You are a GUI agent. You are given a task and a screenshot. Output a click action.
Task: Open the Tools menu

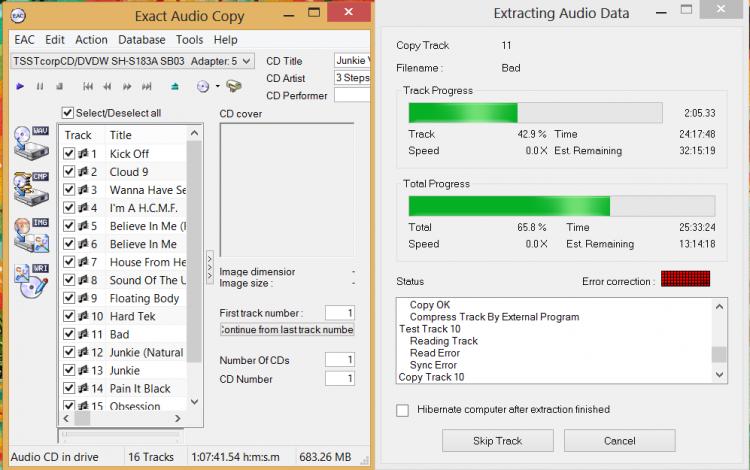click(189, 40)
